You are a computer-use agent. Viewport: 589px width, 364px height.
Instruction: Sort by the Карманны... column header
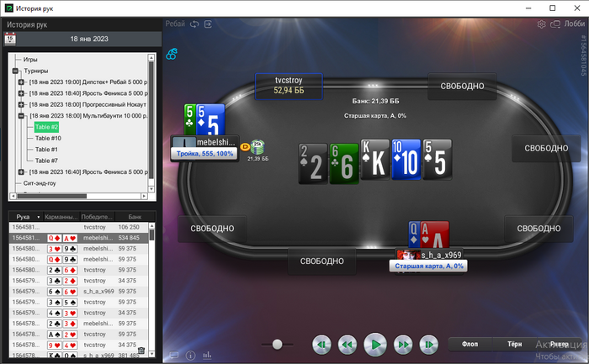pos(61,217)
